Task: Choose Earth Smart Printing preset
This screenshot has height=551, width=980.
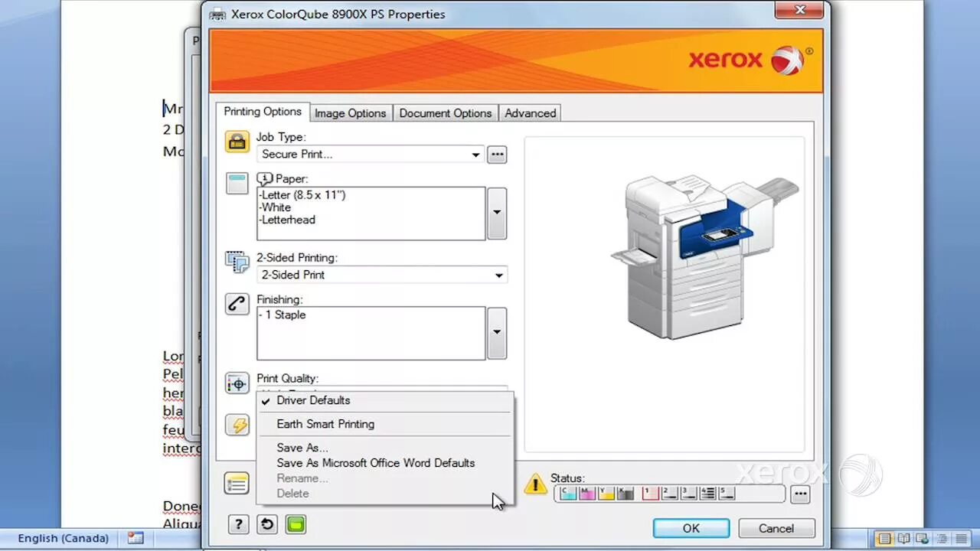Action: point(384,424)
